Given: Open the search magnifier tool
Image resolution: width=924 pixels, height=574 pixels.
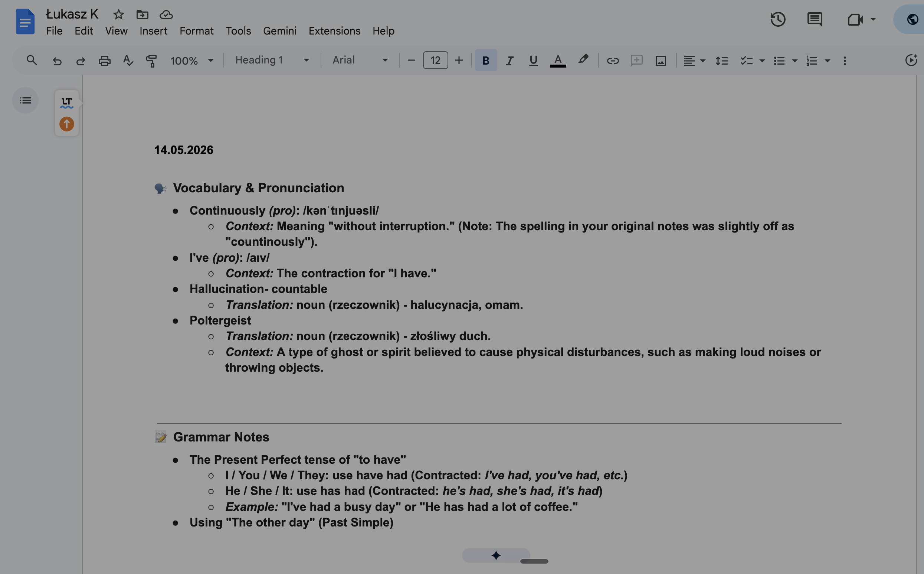Looking at the screenshot, I should 32,61.
